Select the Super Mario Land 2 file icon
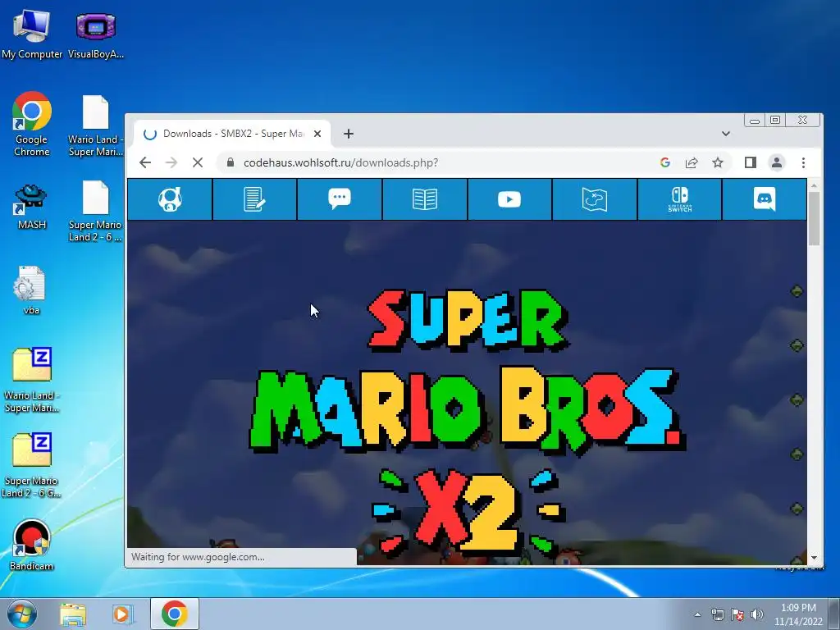This screenshot has width=840, height=630. (96, 211)
